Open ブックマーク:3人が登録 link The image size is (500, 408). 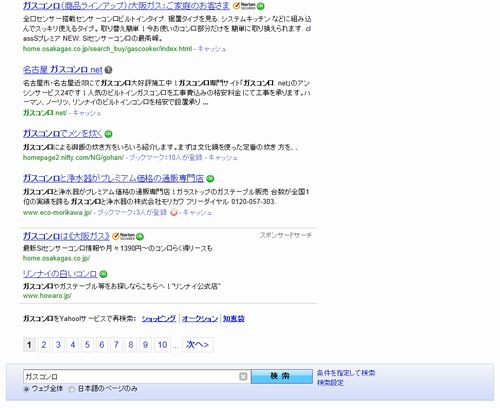[132, 212]
